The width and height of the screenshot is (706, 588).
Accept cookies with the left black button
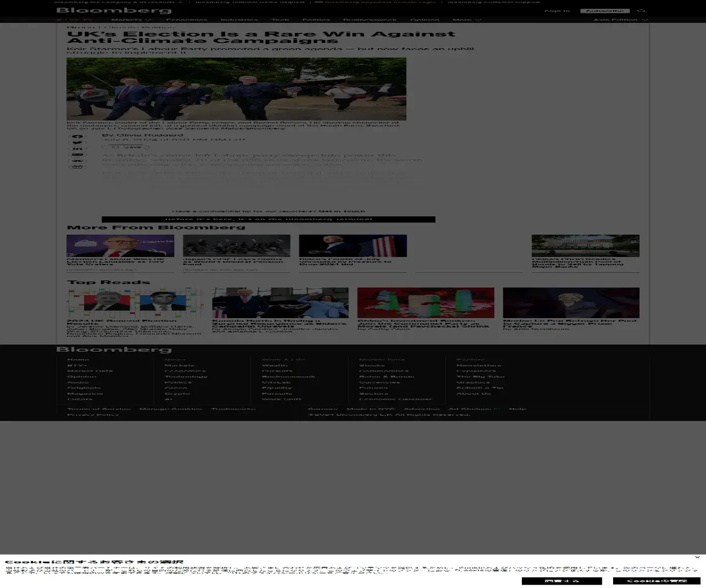[x=561, y=581]
